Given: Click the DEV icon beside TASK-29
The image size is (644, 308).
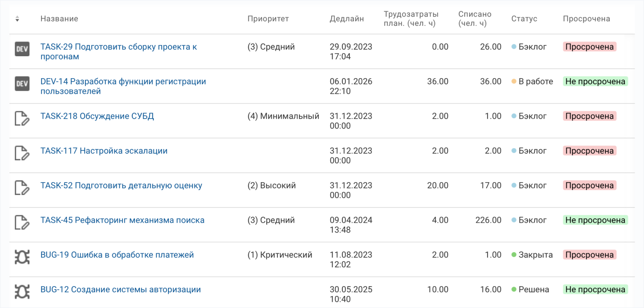Looking at the screenshot, I should (x=22, y=49).
